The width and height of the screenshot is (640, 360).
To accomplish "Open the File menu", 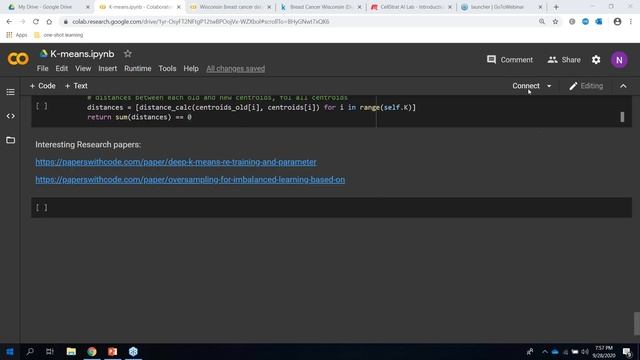I will (42, 69).
